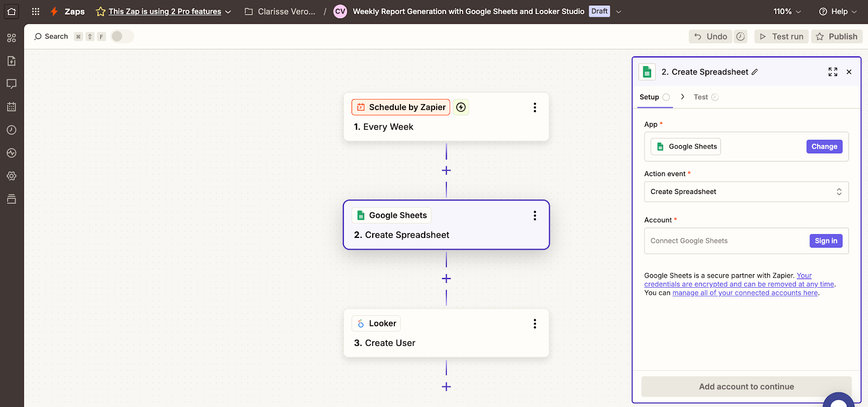Open Looker step three-dot menu
The width and height of the screenshot is (868, 407).
pos(535,324)
